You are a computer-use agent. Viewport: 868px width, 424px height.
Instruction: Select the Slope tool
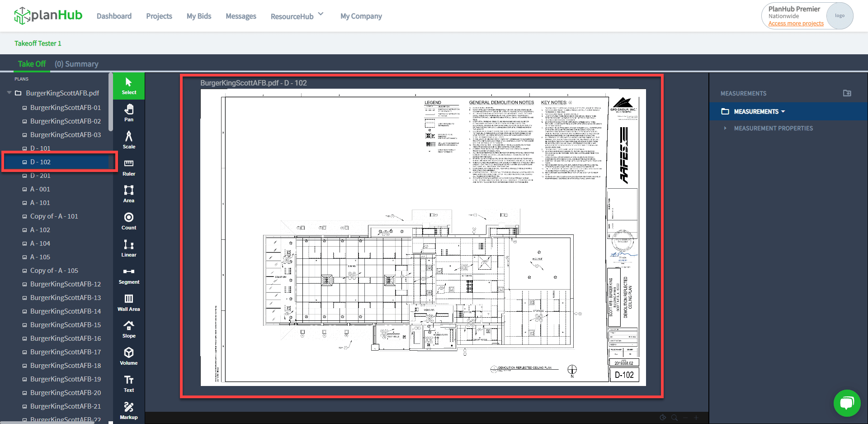pyautogui.click(x=128, y=329)
